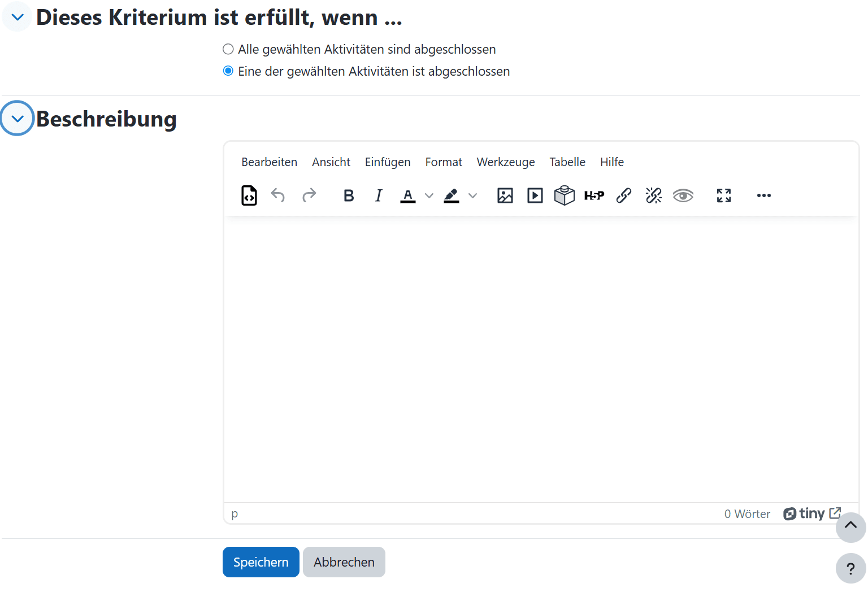Open the content bank block icon

click(565, 195)
